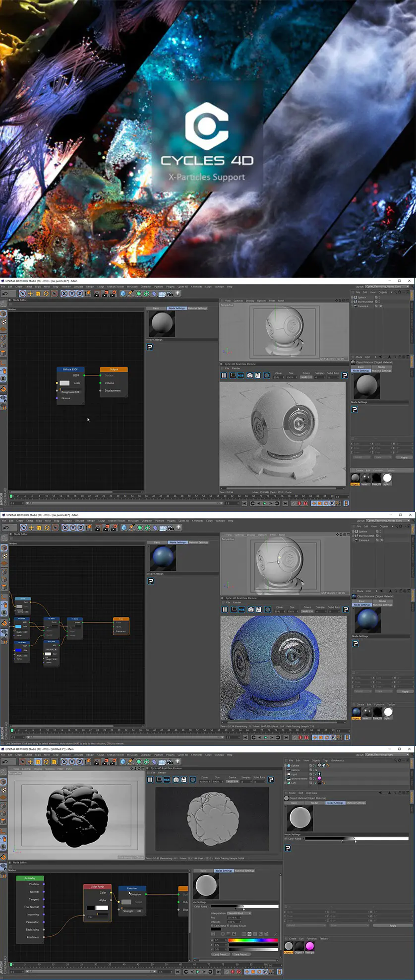Click the RGB channel icon in the grey-sphere car paint window
Screen dimensions: 416x980
coord(241,375)
